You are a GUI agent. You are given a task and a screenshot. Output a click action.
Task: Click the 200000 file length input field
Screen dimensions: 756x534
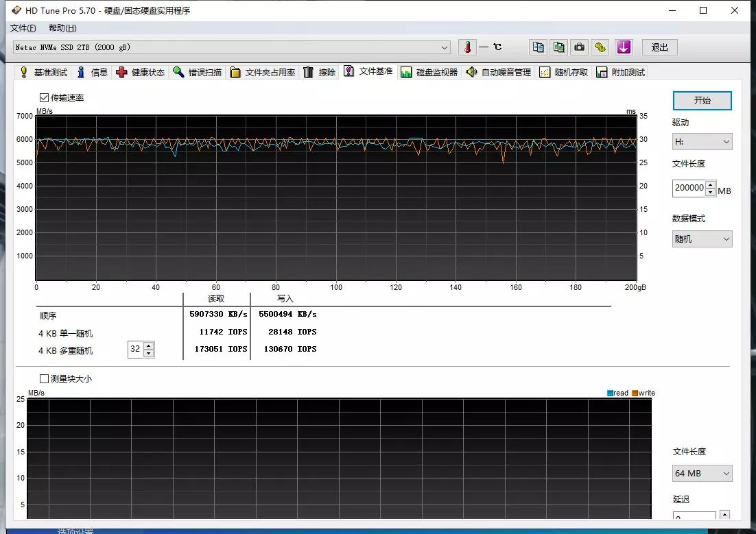click(x=689, y=188)
